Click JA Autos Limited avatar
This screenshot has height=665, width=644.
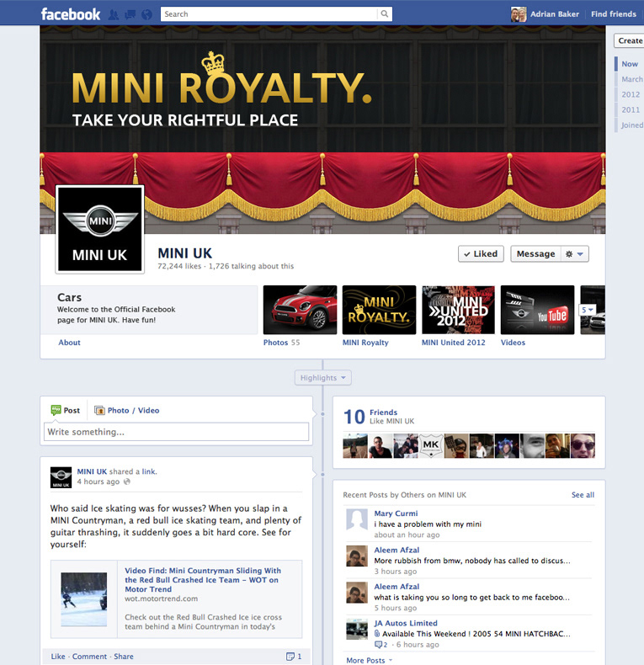(x=357, y=629)
